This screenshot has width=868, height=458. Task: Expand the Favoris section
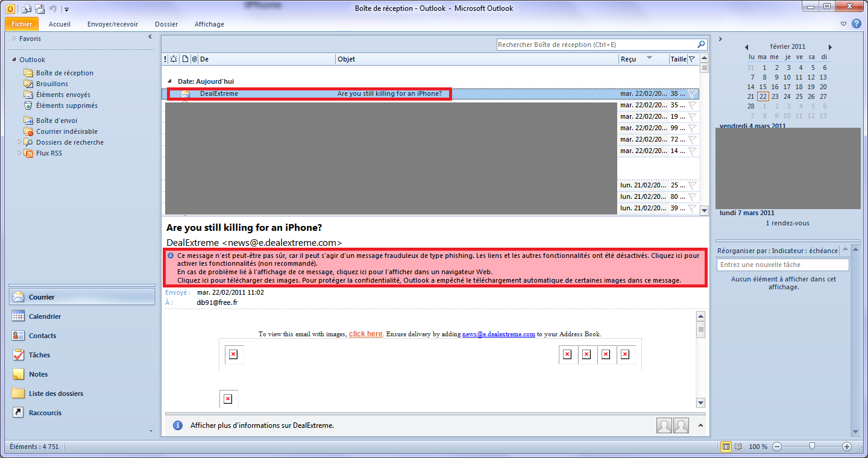(14, 39)
